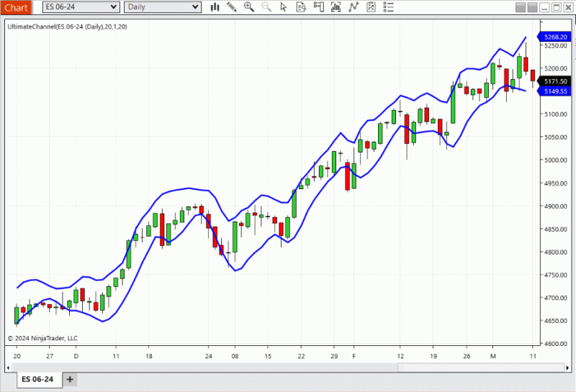Image resolution: width=576 pixels, height=392 pixels.
Task: Select the UltimateChannel indicator label
Action: point(67,27)
